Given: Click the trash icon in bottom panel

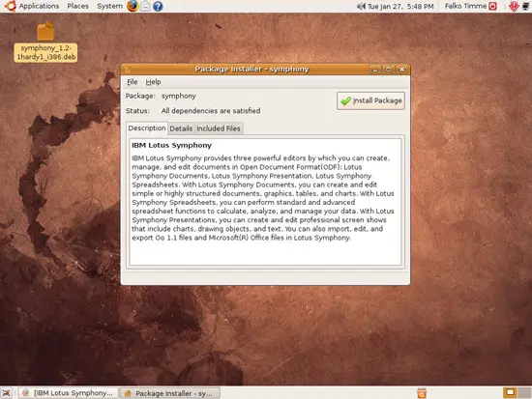Looking at the screenshot, I should [422, 393].
